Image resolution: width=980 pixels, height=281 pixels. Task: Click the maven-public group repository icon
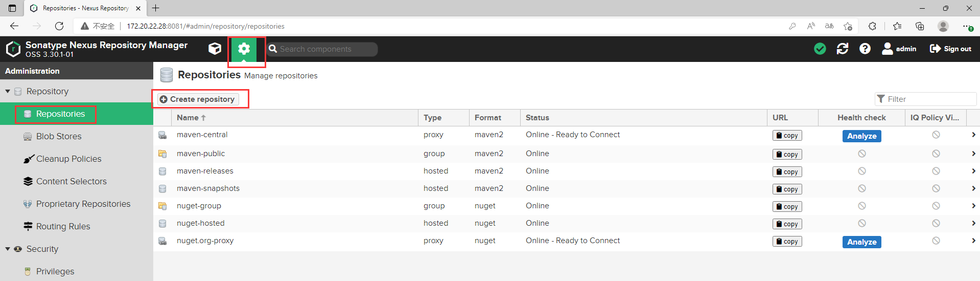(162, 154)
